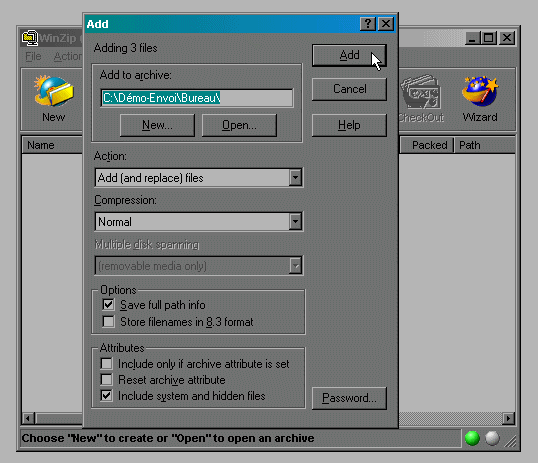Click the status bar hint text

(168, 438)
